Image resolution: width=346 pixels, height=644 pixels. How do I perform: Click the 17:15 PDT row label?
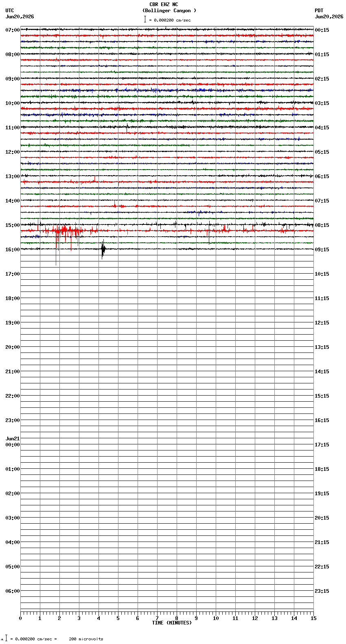tap(322, 445)
